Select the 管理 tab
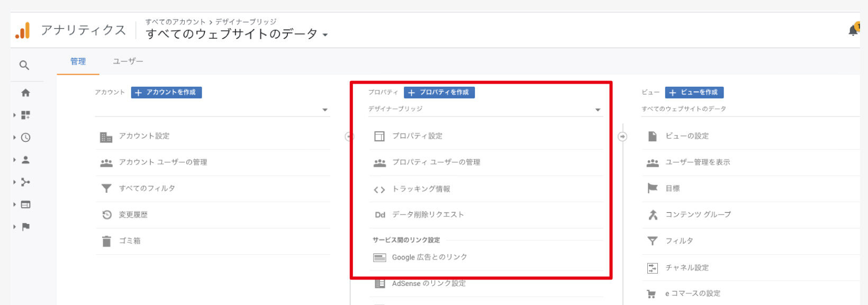The image size is (868, 305). click(x=78, y=61)
